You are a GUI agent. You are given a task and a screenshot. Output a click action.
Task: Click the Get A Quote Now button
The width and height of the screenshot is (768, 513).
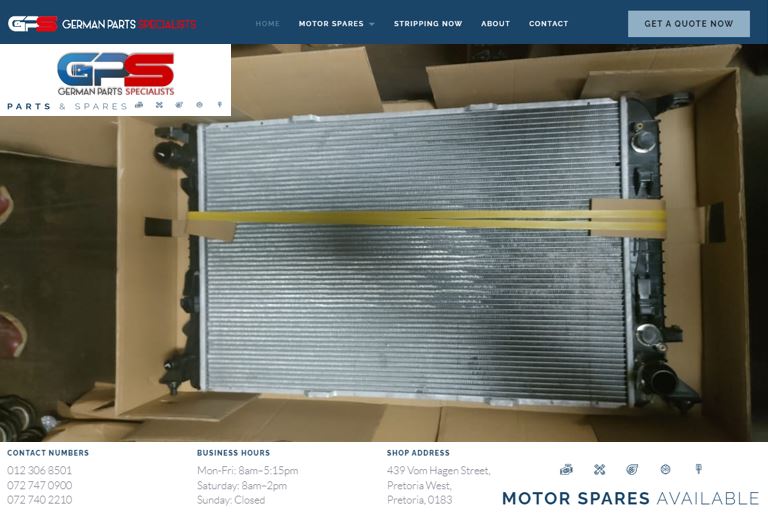689,24
